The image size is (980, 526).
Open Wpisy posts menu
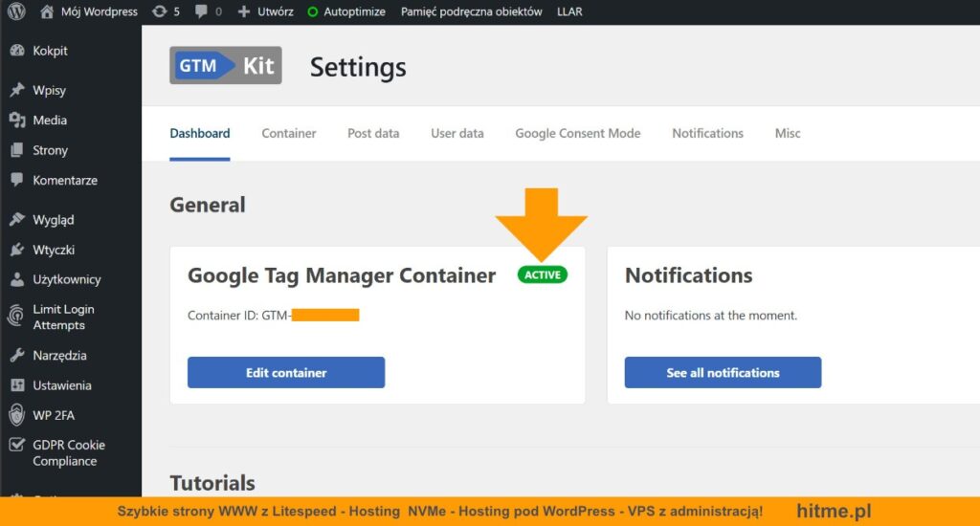(x=49, y=90)
